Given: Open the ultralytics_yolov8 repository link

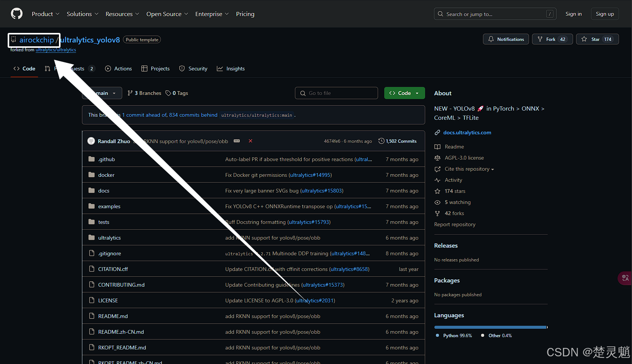Looking at the screenshot, I should coord(90,40).
